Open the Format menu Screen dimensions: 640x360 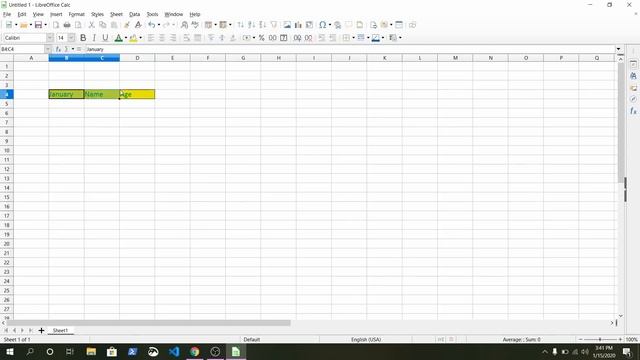point(76,14)
